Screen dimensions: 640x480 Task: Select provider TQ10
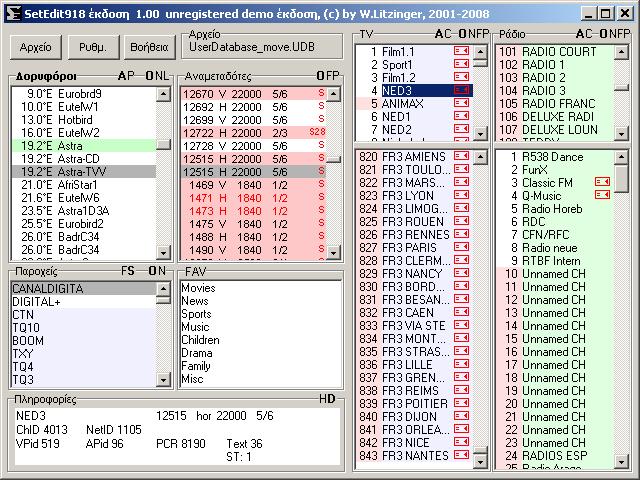[x=84, y=328]
